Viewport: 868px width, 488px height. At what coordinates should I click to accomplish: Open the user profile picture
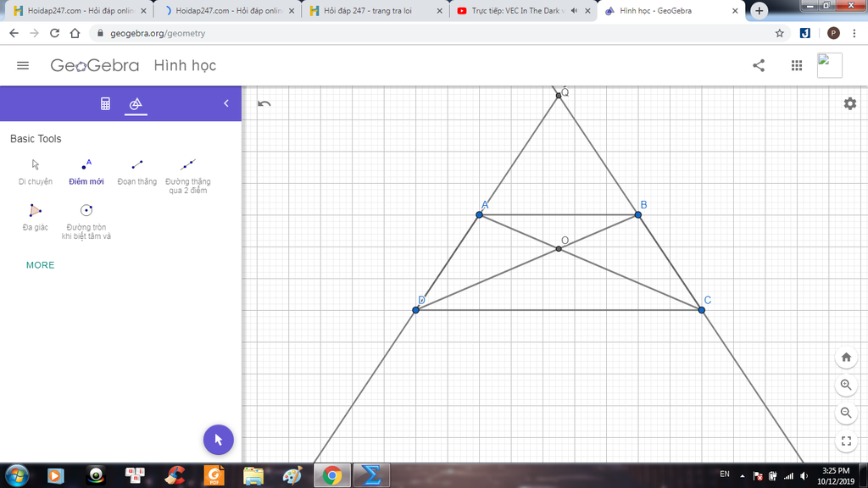tap(829, 65)
